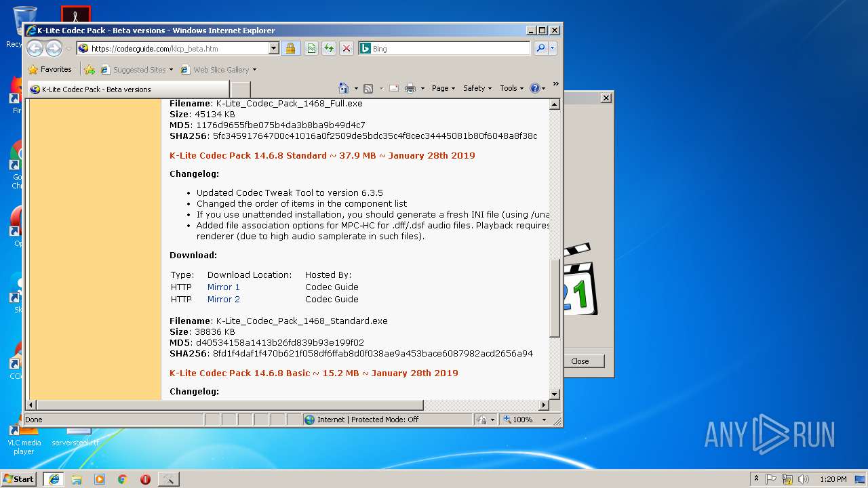Click the Compatibility View icon
This screenshot has height=488, width=868.
point(311,48)
